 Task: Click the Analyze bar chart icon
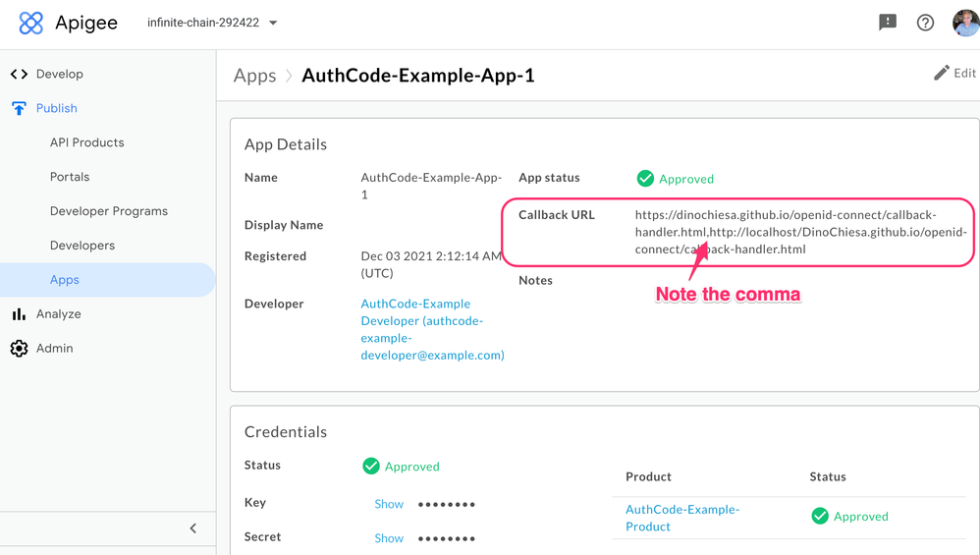coord(19,313)
